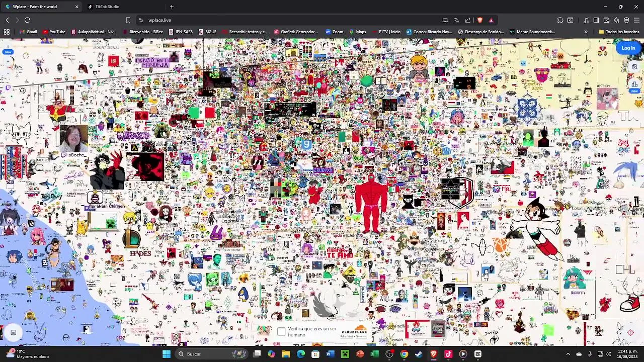Viewport: 644px width, 362px height.
Task: Open Excel from the taskbar
Action: point(374,354)
